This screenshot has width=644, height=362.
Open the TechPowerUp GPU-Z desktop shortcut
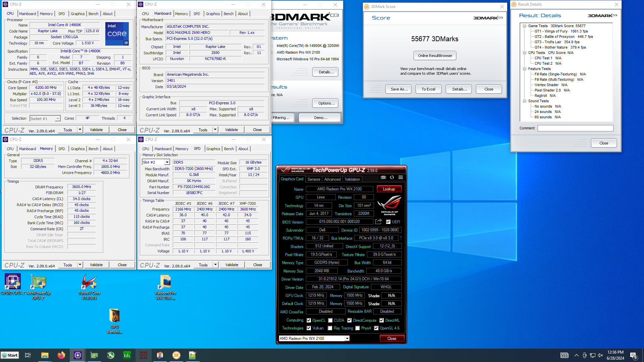38,287
